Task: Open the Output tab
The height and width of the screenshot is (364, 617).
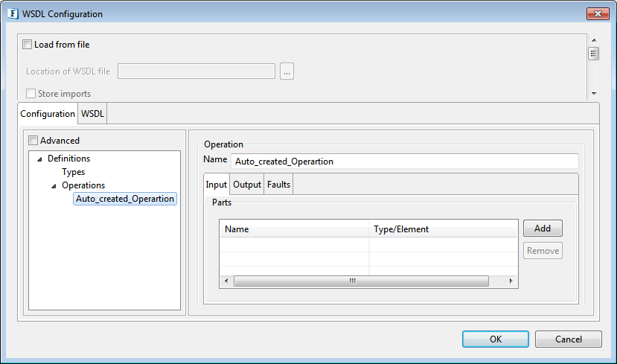Action: pos(247,185)
